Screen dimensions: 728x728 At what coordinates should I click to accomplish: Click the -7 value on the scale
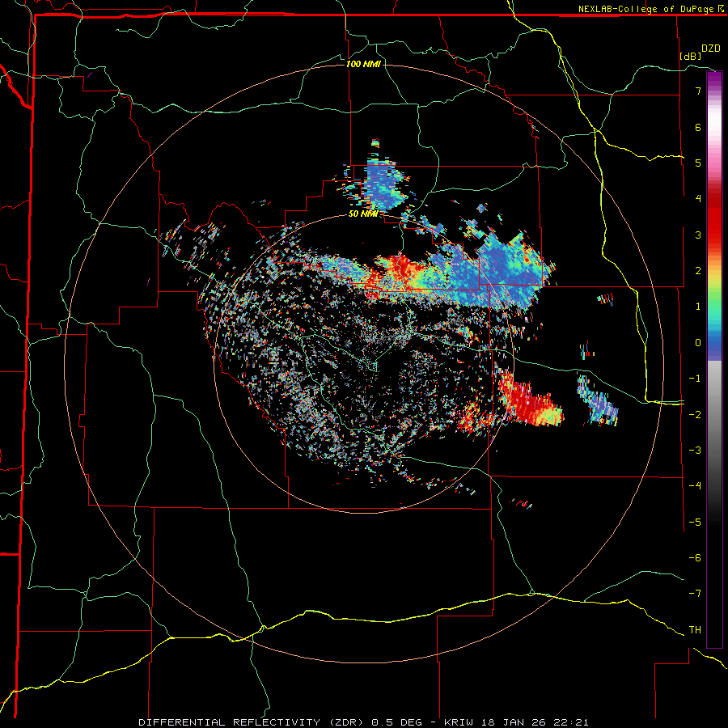695,594
